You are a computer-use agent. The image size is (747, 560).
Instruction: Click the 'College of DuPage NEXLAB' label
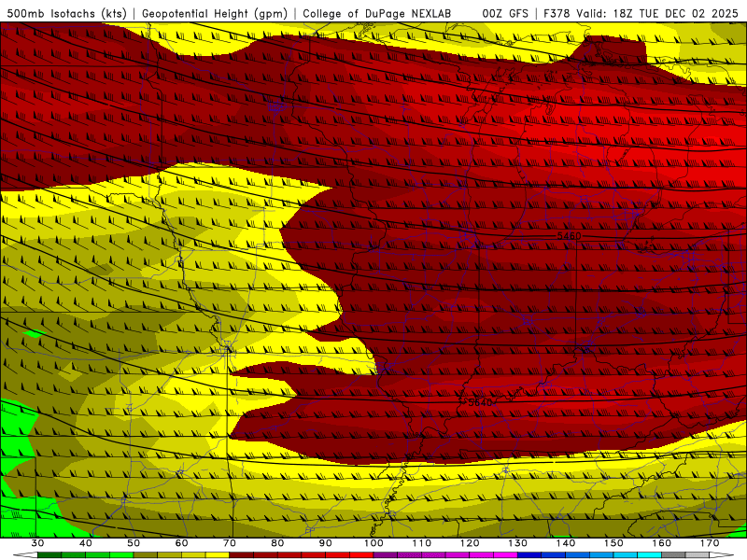coord(377,13)
